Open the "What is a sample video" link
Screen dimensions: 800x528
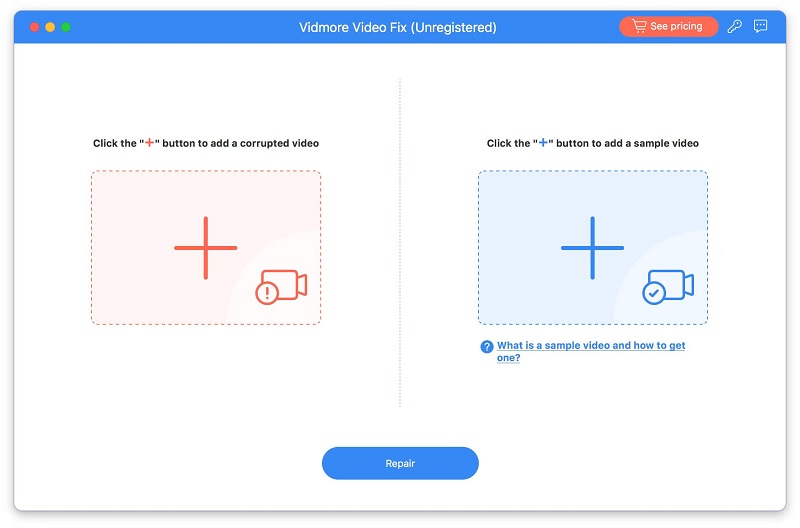[591, 351]
